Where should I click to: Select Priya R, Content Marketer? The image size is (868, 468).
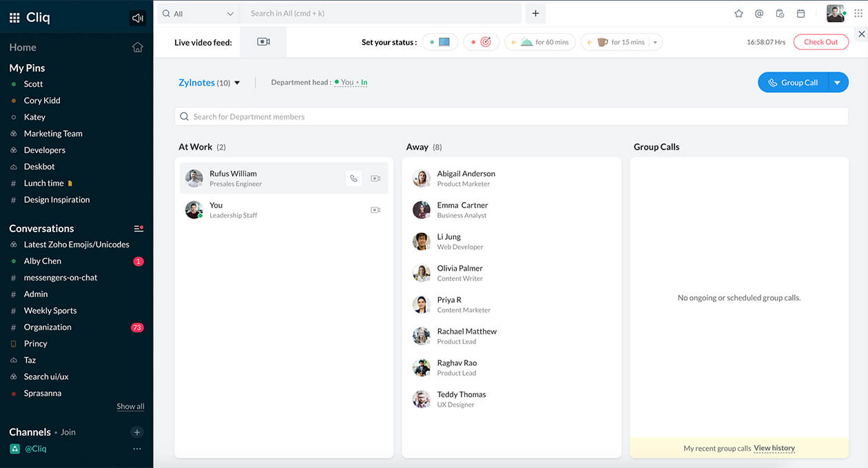click(x=511, y=305)
